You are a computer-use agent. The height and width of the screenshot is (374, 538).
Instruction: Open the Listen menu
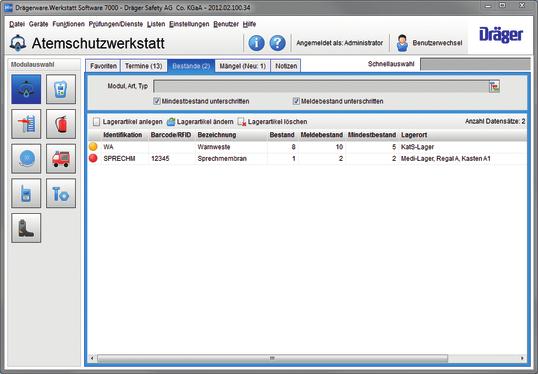(156, 24)
